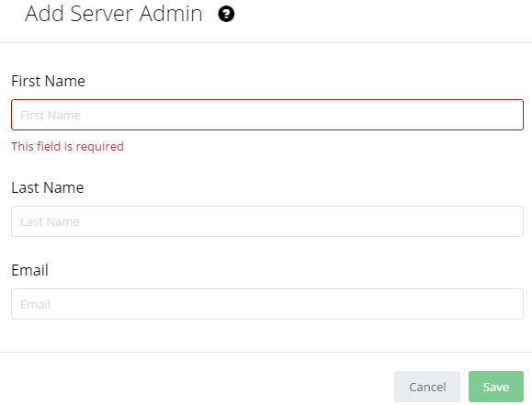Image resolution: width=532 pixels, height=405 pixels.
Task: Click the greyed 'First Name' placeholder text
Action: pyautogui.click(x=51, y=116)
